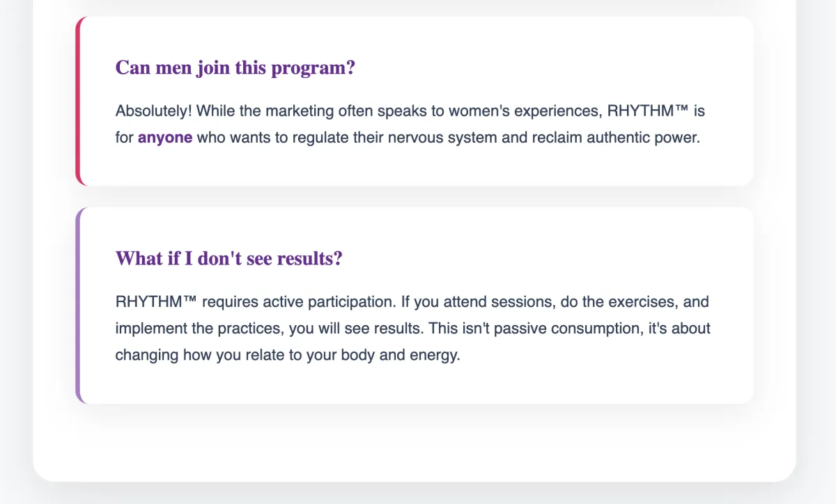The height and width of the screenshot is (504, 836).
Task: Click the paragraph starting with 'Absolutely! While the marketing'
Action: (x=411, y=124)
